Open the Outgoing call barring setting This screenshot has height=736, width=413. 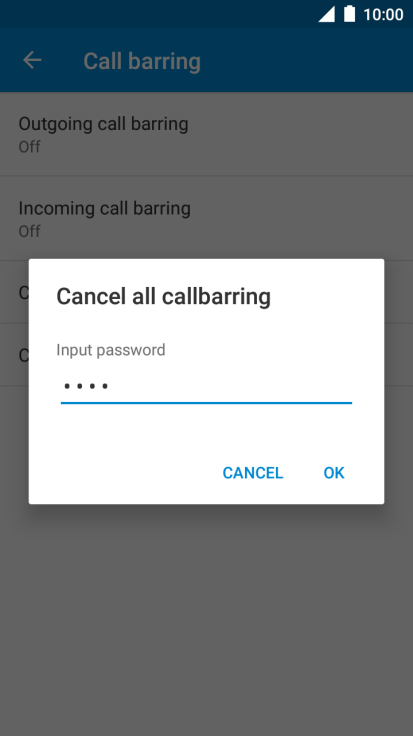click(206, 134)
